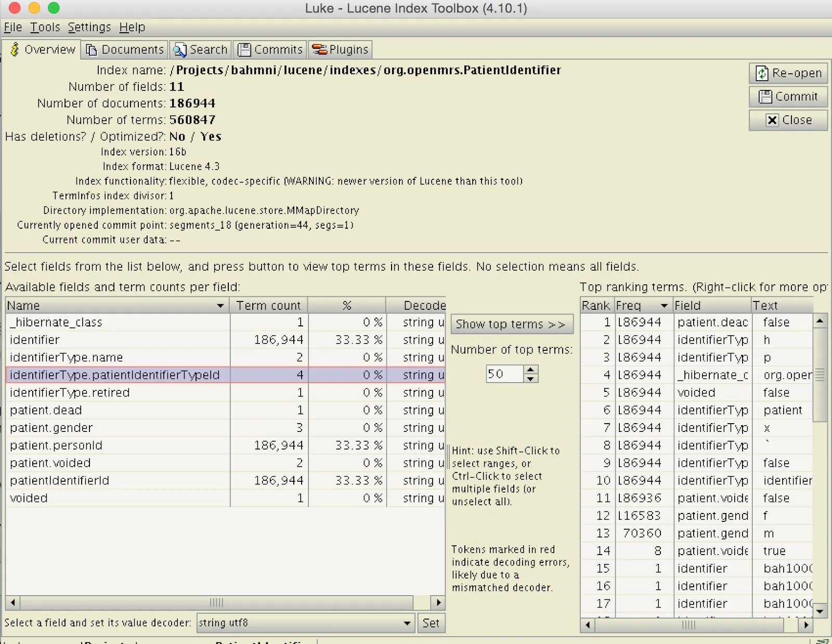Viewport: 832px width, 644px height.
Task: Sort top terms by Freq column arrow
Action: (x=664, y=306)
